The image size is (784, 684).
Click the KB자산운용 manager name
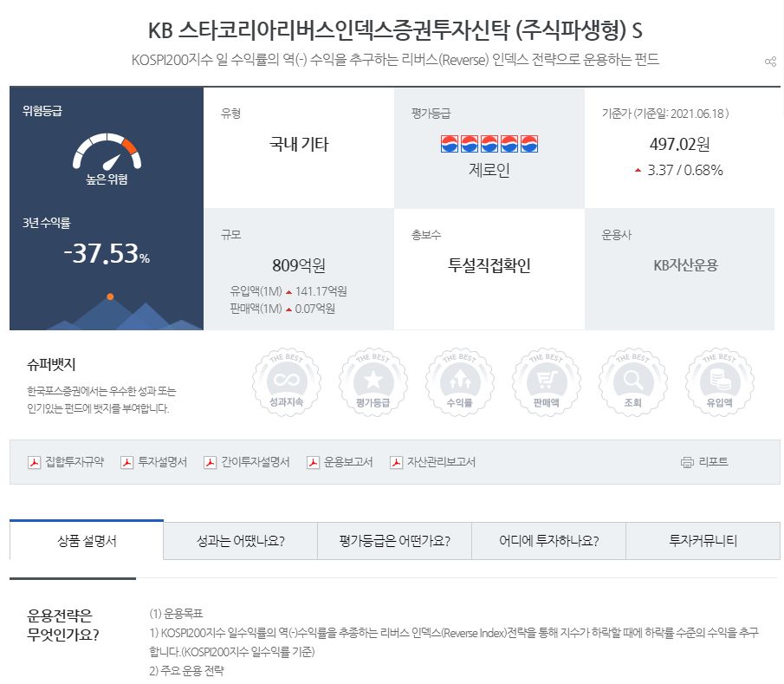point(685,265)
